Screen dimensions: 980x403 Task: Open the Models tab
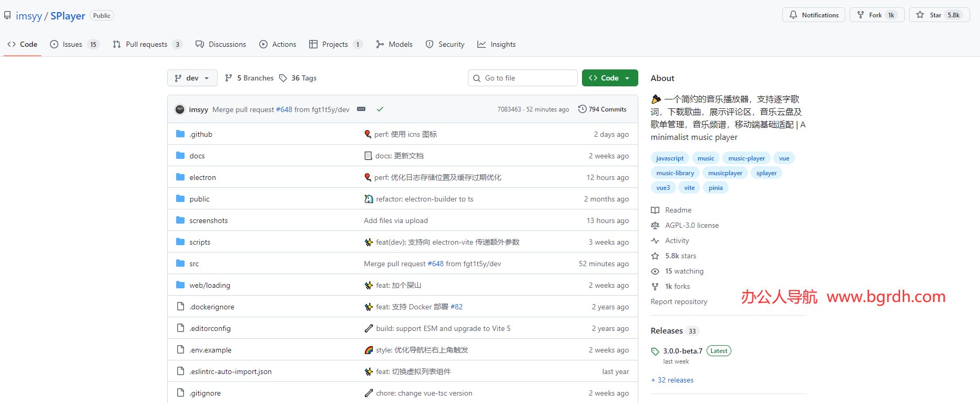394,44
